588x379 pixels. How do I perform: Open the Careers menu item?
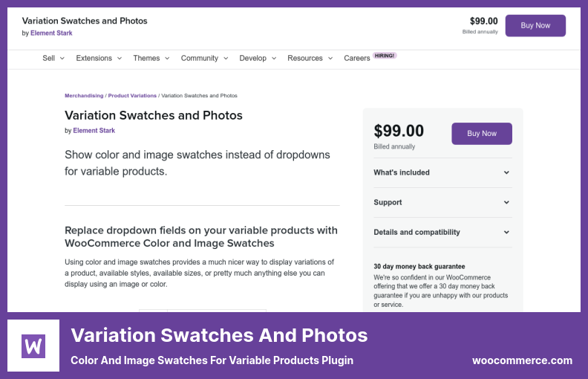[356, 58]
